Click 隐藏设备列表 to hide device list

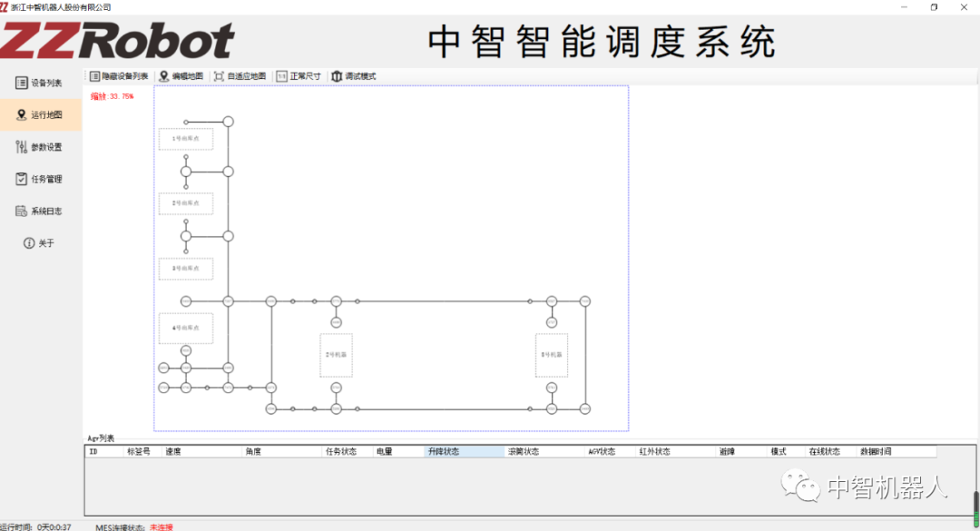coord(119,76)
